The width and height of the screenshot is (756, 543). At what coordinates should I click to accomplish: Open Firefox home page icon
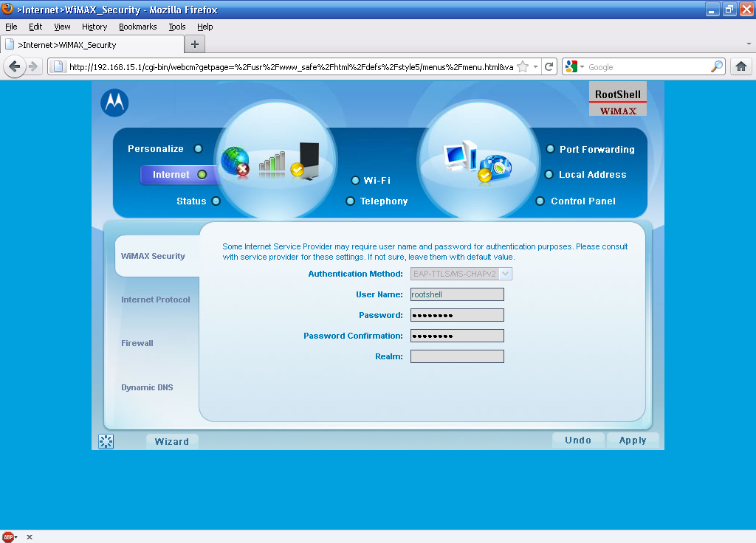[741, 66]
